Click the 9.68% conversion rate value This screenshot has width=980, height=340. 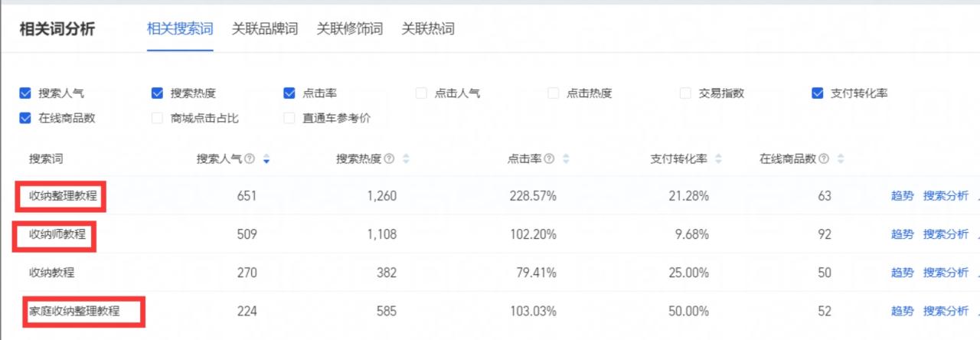(x=692, y=234)
